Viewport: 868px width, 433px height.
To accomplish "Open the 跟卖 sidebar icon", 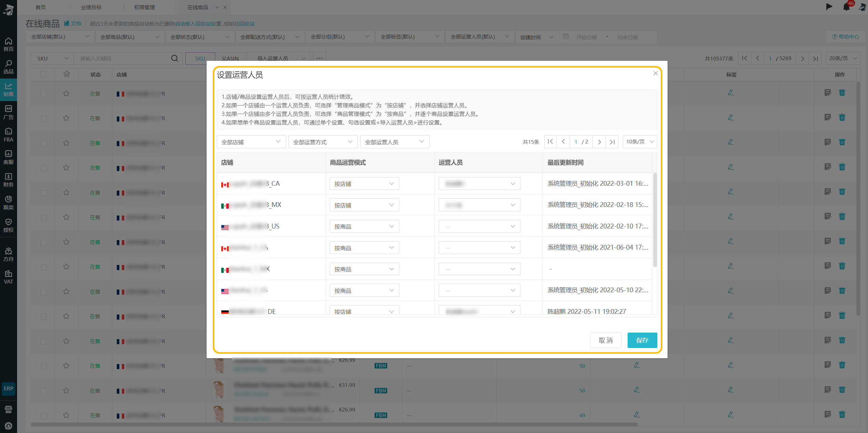I will coord(9,202).
